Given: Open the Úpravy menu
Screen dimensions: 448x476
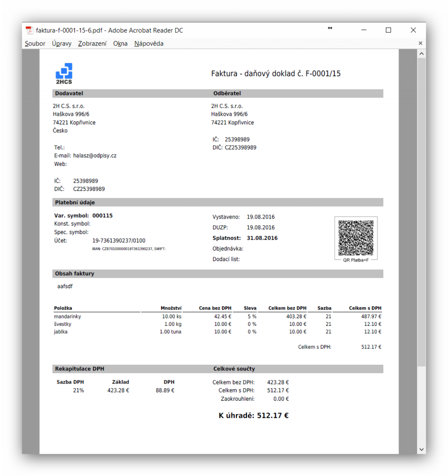Looking at the screenshot, I should [62, 43].
